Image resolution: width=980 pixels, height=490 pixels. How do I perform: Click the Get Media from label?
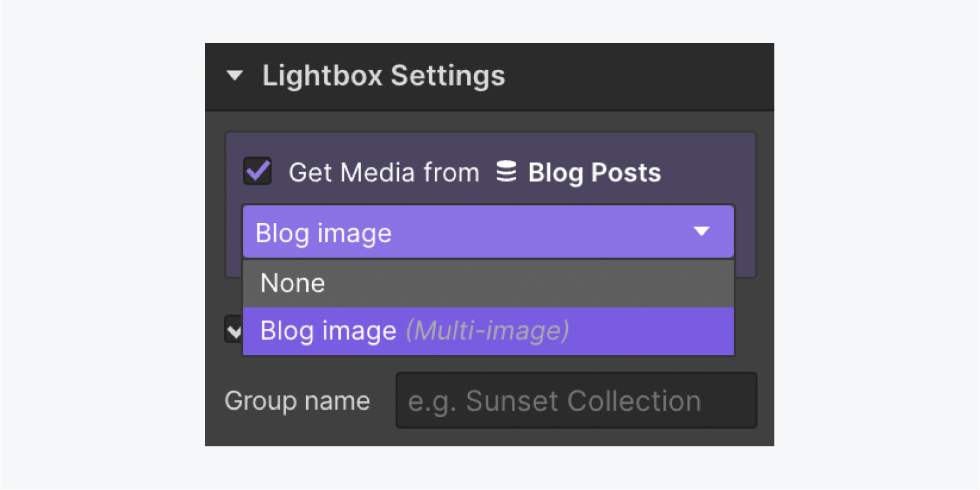coord(384,173)
